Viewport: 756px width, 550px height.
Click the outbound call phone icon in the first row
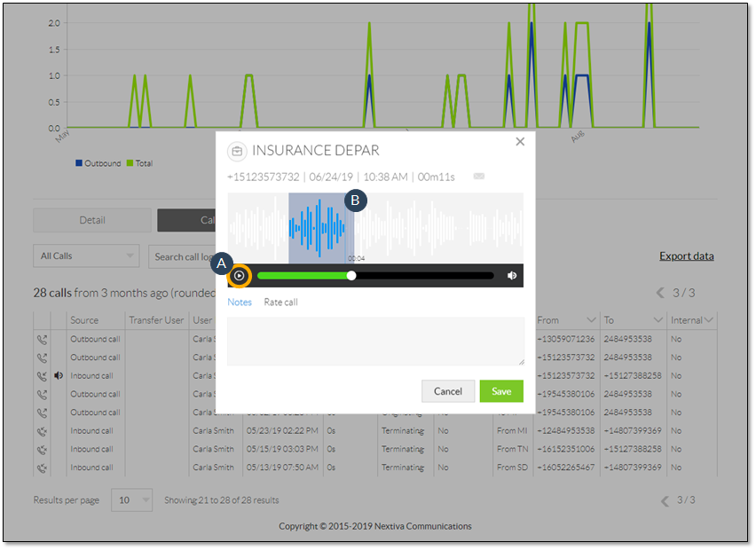(x=43, y=338)
